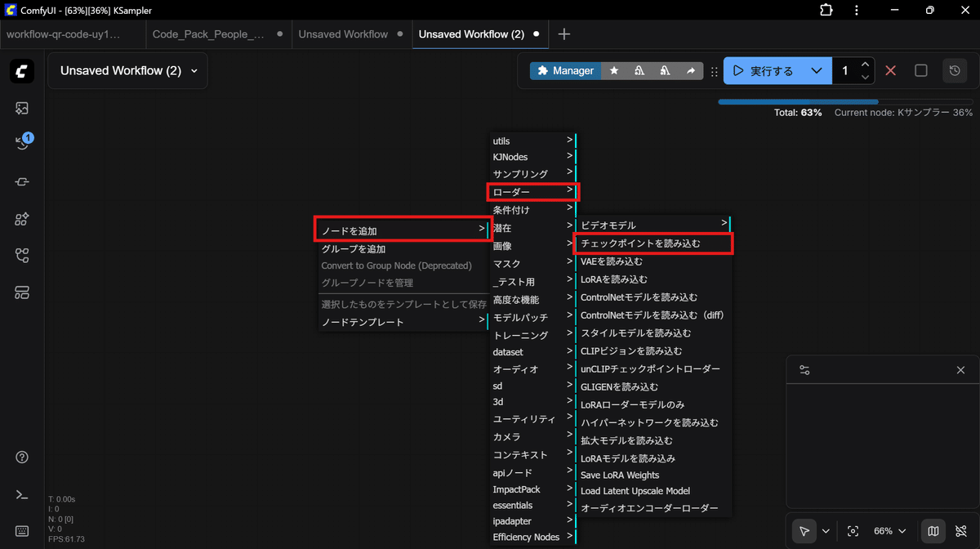The width and height of the screenshot is (980, 549).
Task: Toggle the minimap in the bottom toolbar
Action: [933, 530]
